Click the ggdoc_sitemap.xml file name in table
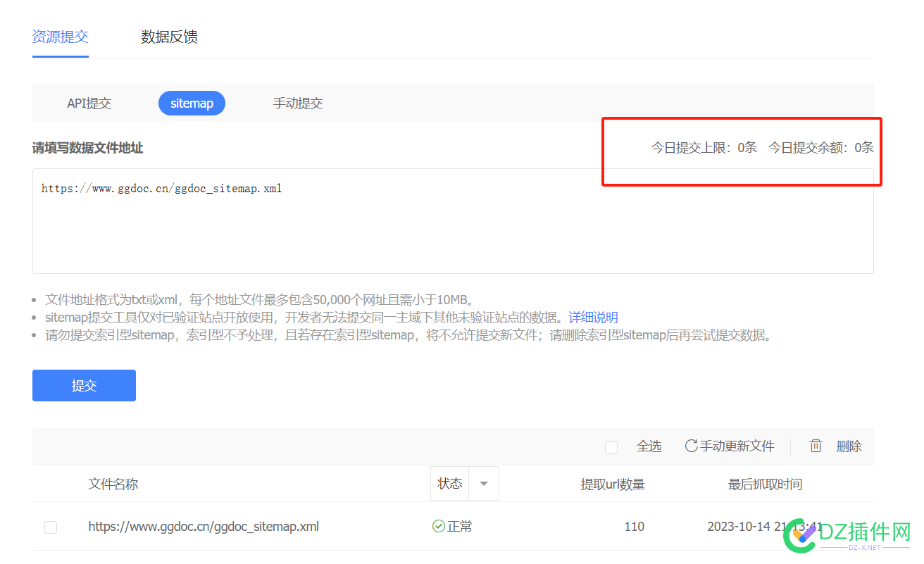The width and height of the screenshot is (924, 564). 204,526
